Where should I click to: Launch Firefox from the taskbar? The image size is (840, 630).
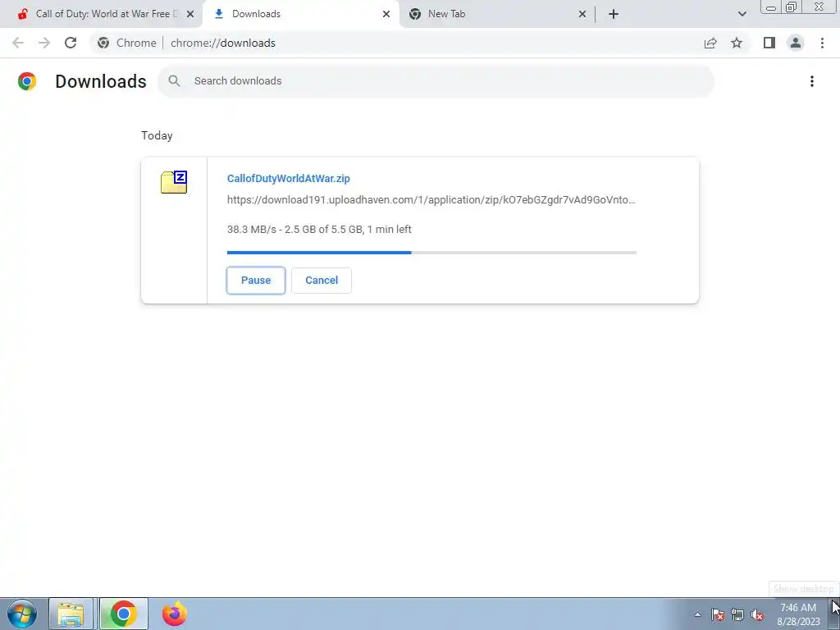pos(174,614)
